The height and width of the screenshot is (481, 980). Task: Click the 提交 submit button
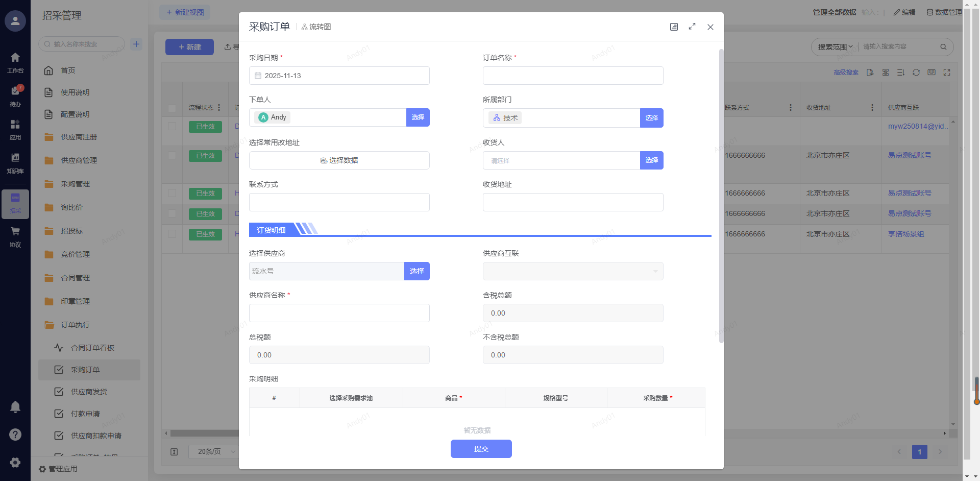481,449
